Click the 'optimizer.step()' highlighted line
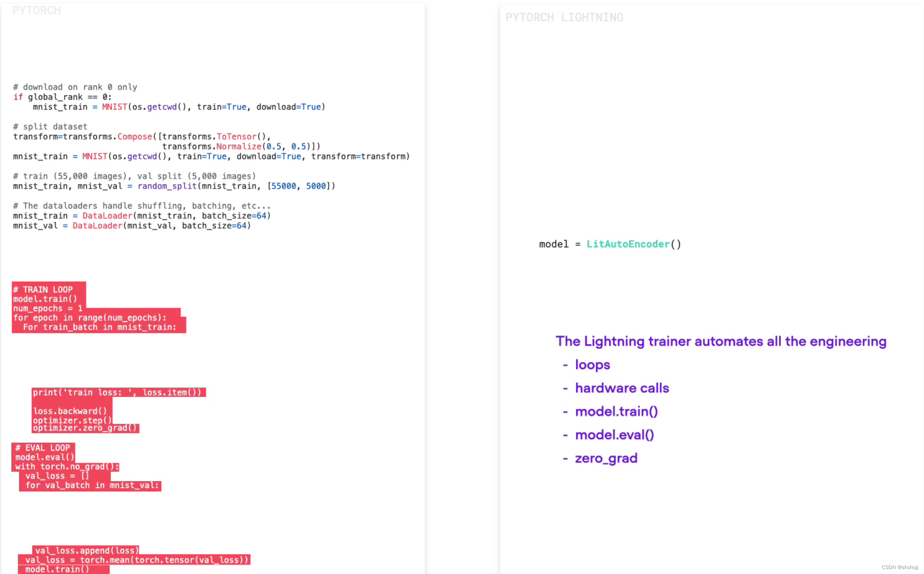924x574 pixels. 72,420
